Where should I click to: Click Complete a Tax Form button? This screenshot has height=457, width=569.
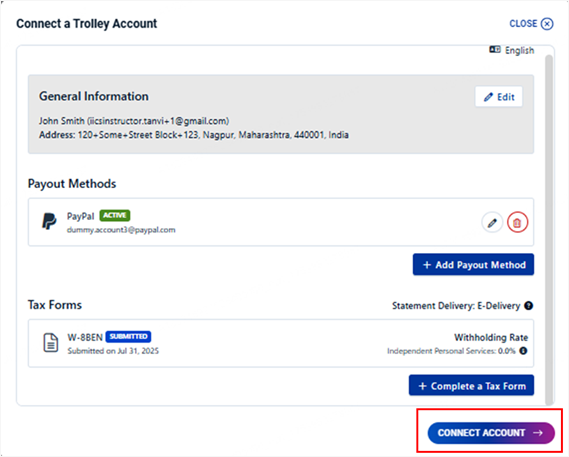(471, 385)
